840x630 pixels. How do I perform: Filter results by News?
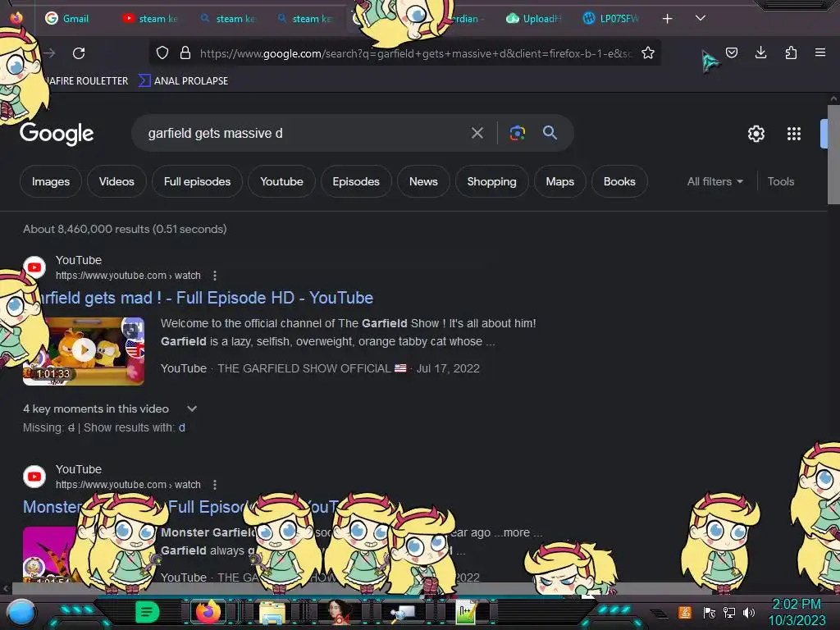[424, 181]
